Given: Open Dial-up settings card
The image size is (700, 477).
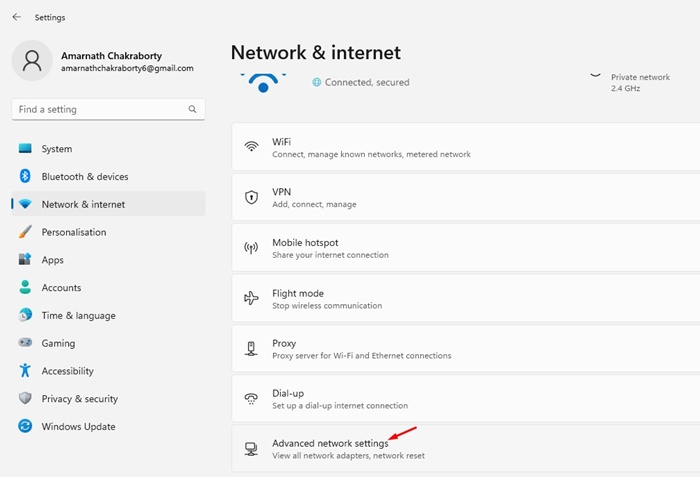Looking at the screenshot, I should click(466, 399).
